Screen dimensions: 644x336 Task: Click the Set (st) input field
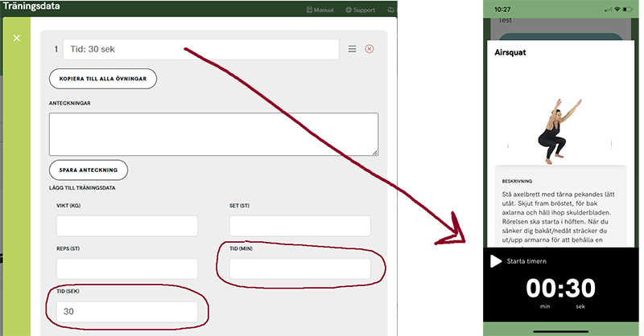299,226
